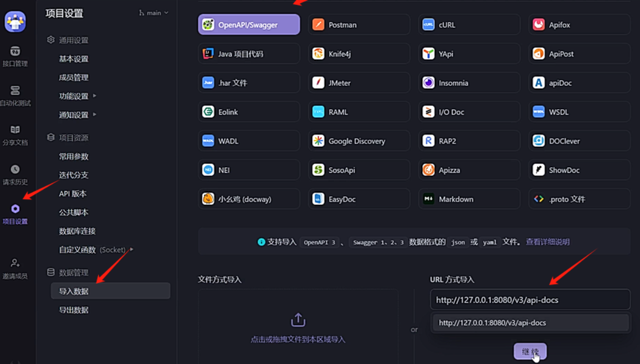Select DOClever import format

point(580,141)
